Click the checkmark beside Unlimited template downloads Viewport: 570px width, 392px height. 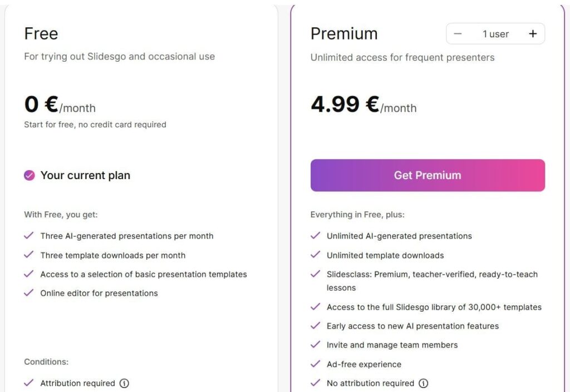[x=316, y=255]
